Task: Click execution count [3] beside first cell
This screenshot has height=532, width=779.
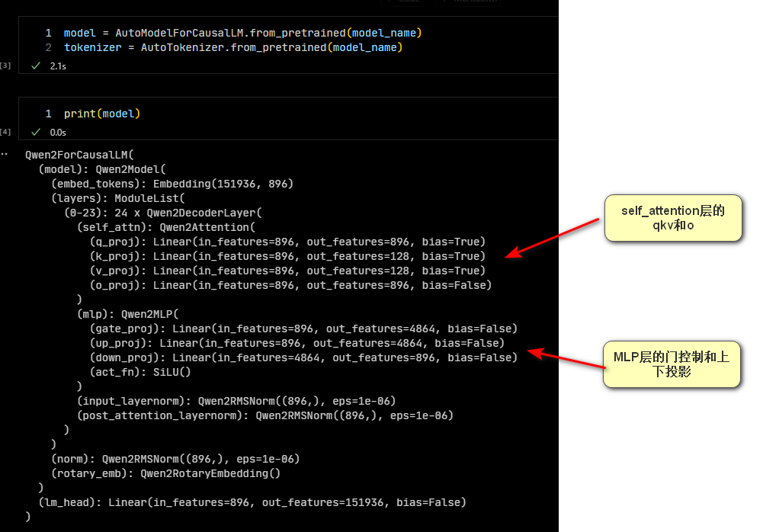Action: click(6, 66)
